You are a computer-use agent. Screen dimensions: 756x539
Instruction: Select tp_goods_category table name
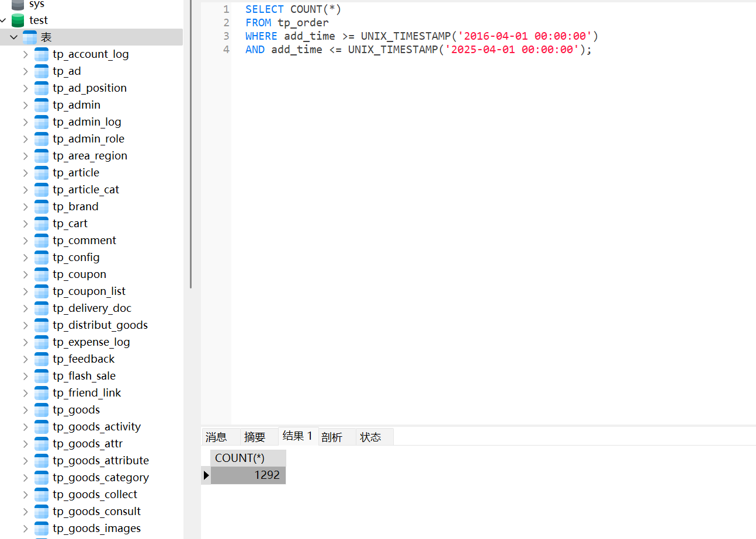click(x=100, y=478)
